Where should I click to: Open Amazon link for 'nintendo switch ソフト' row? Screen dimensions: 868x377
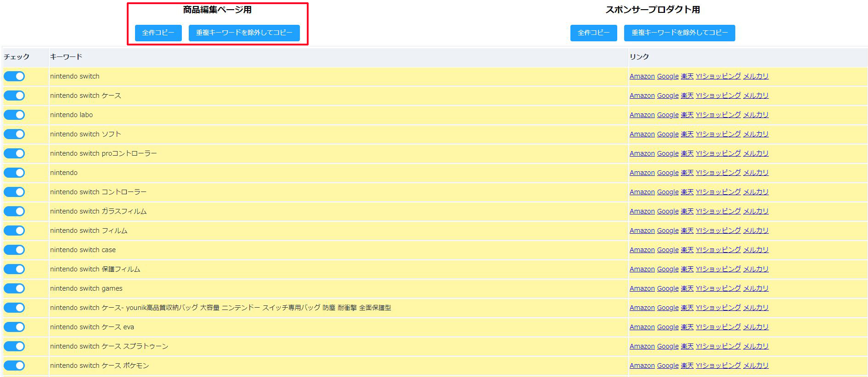tap(642, 134)
